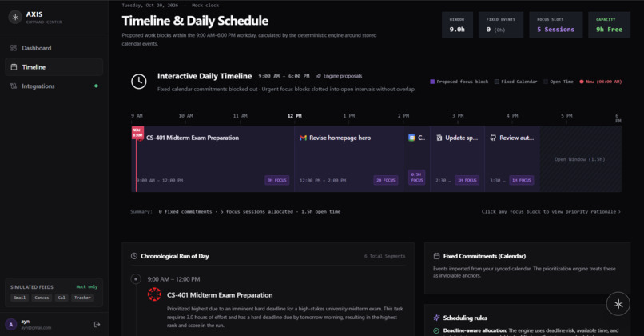The image size is (644, 336).
Task: Click the Tracker simulated feed chip
Action: pyautogui.click(x=82, y=298)
